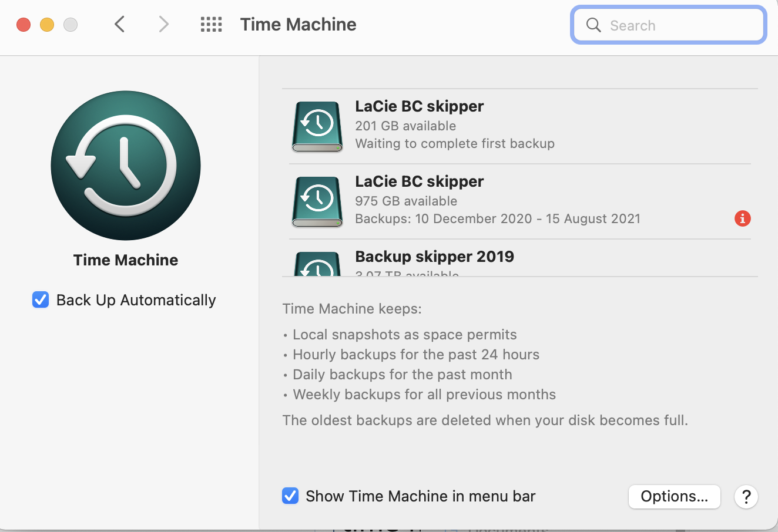Screen dimensions: 778x532
Task: Click the large Time Machine clock icon
Action: (x=126, y=166)
